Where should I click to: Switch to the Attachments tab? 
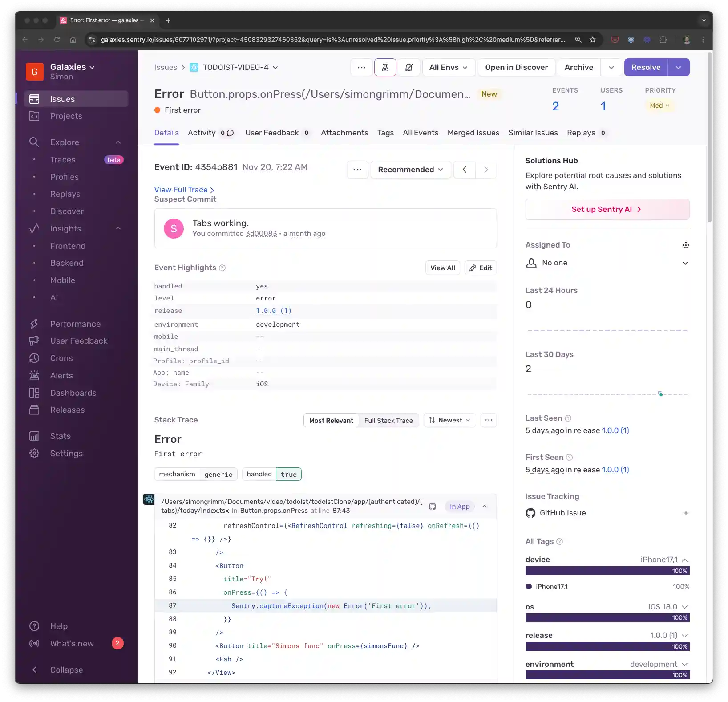[x=344, y=133]
